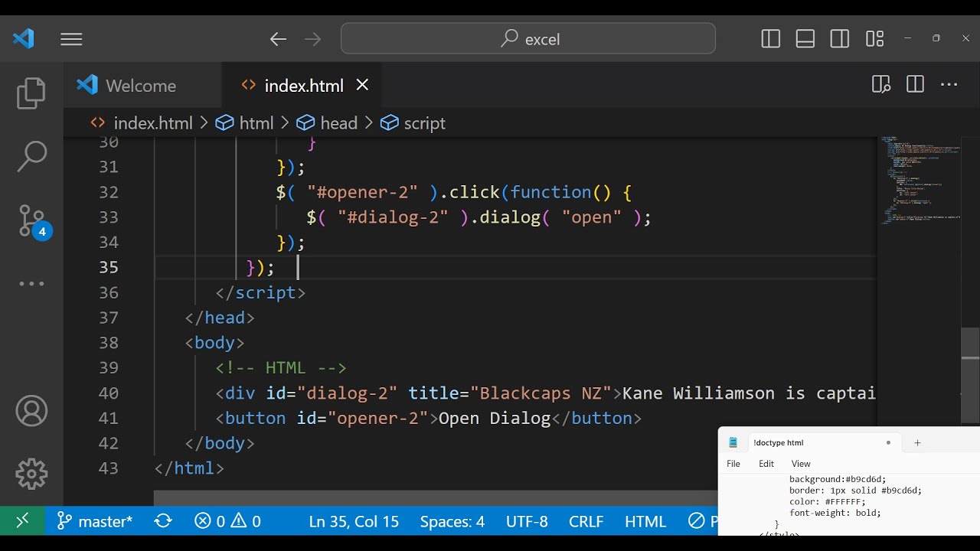Open the Explorer view in activity bar
980x551 pixels.
pos(31,93)
